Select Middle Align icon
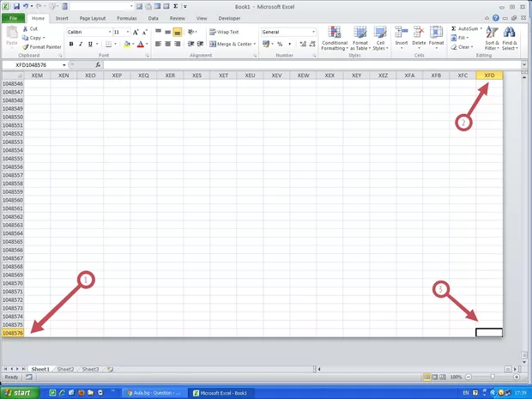Screen dimensions: 532x399 pos(167,32)
